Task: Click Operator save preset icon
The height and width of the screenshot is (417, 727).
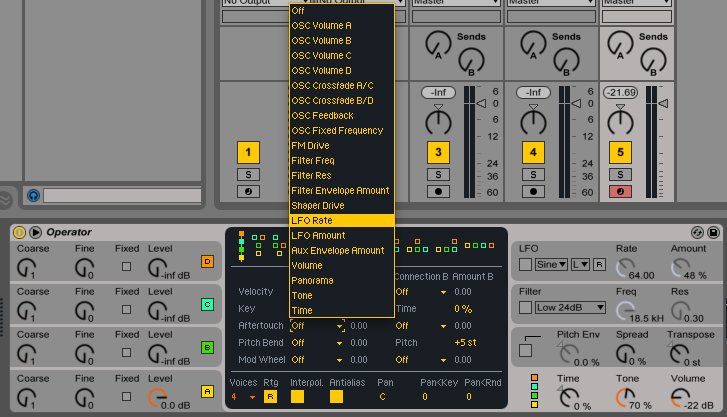Action: click(714, 232)
